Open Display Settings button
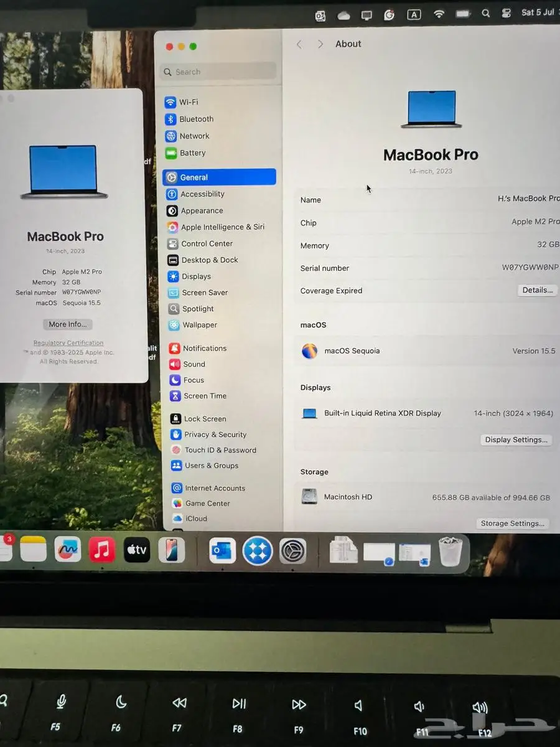The image size is (560, 747). pyautogui.click(x=516, y=439)
